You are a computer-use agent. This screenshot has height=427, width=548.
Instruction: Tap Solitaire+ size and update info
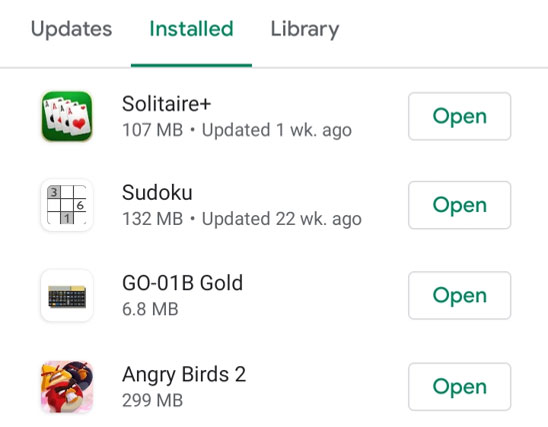(x=237, y=130)
